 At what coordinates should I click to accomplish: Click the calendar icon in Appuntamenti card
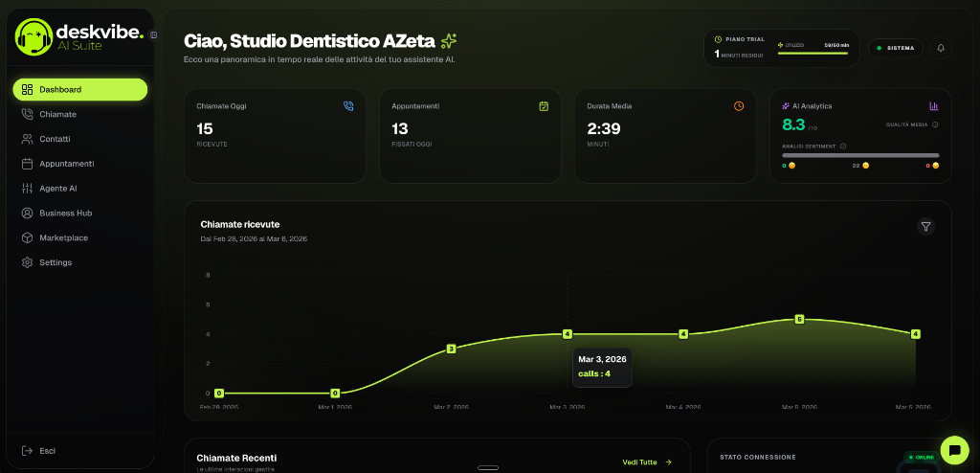(544, 106)
